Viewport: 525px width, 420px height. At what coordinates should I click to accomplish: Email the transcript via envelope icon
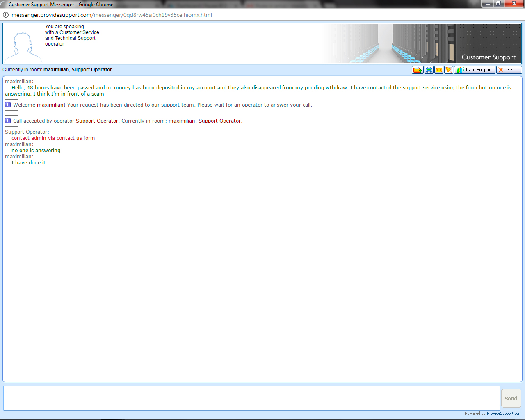pos(439,70)
